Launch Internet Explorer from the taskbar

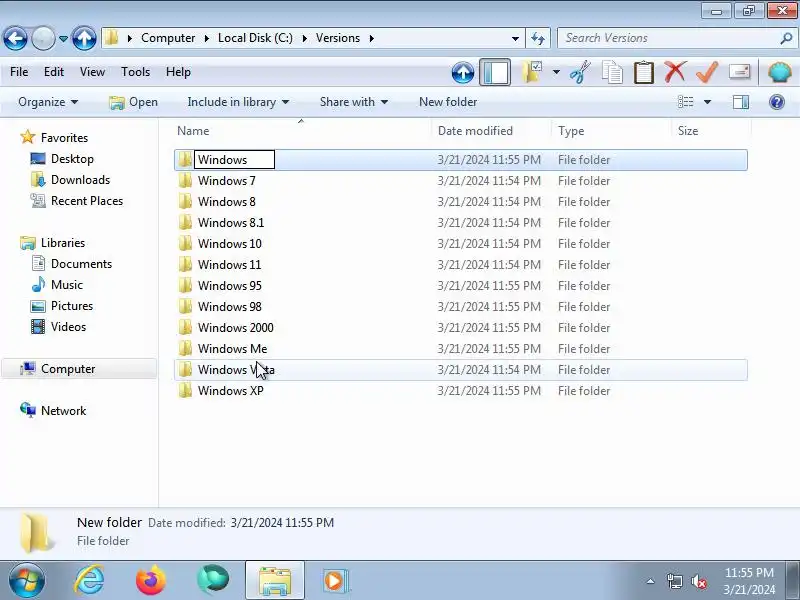89,581
